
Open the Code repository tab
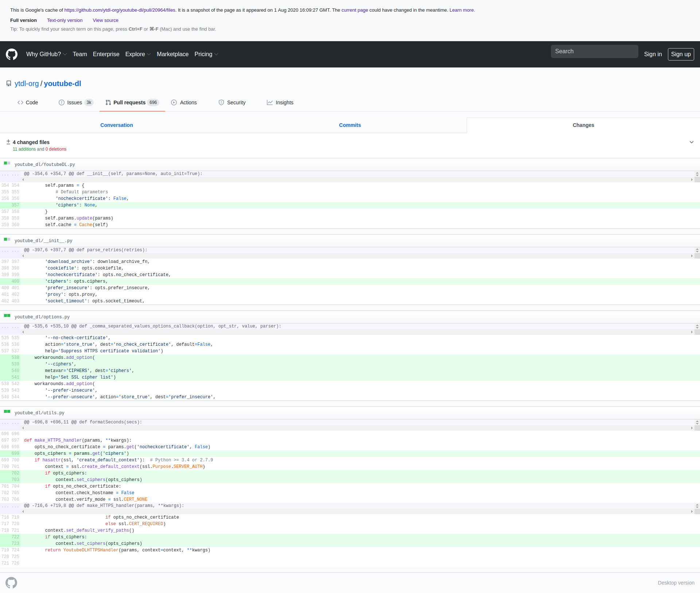pyautogui.click(x=28, y=102)
